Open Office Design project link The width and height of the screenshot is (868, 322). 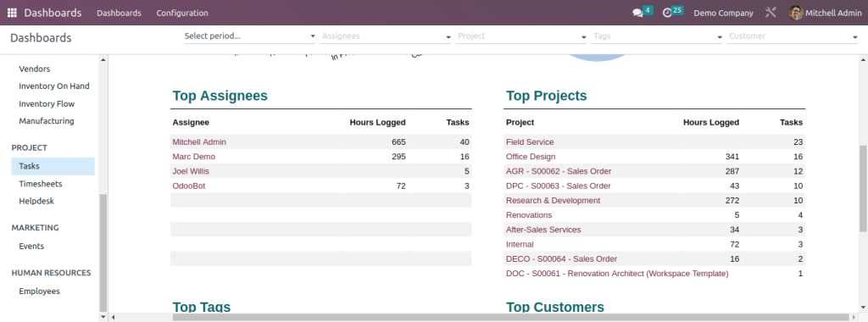point(531,157)
